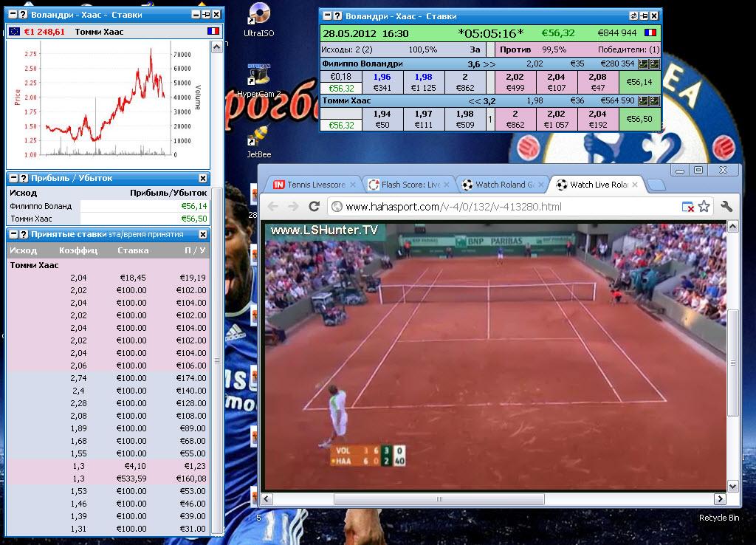Select bet row with stake €533,59
The height and width of the screenshot is (545, 756).
[109, 479]
